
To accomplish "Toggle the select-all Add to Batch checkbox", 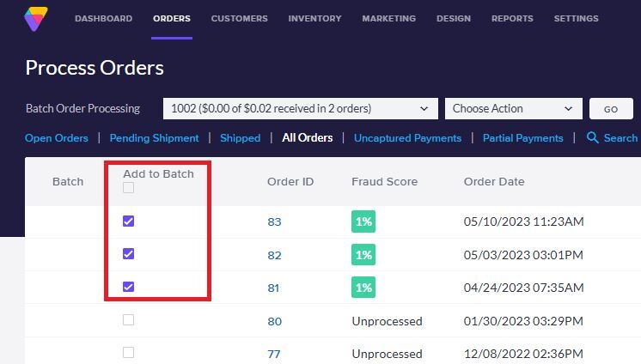I will coord(128,188).
